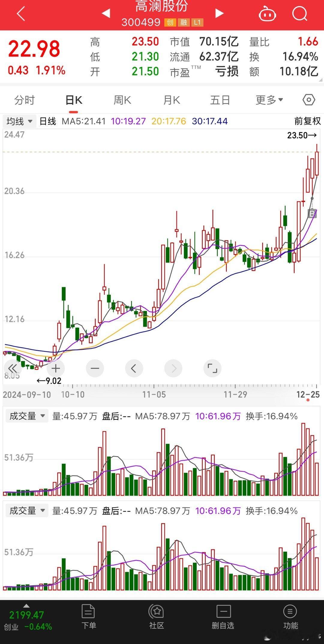
Task: Select the 日K tab
Action: point(74,100)
